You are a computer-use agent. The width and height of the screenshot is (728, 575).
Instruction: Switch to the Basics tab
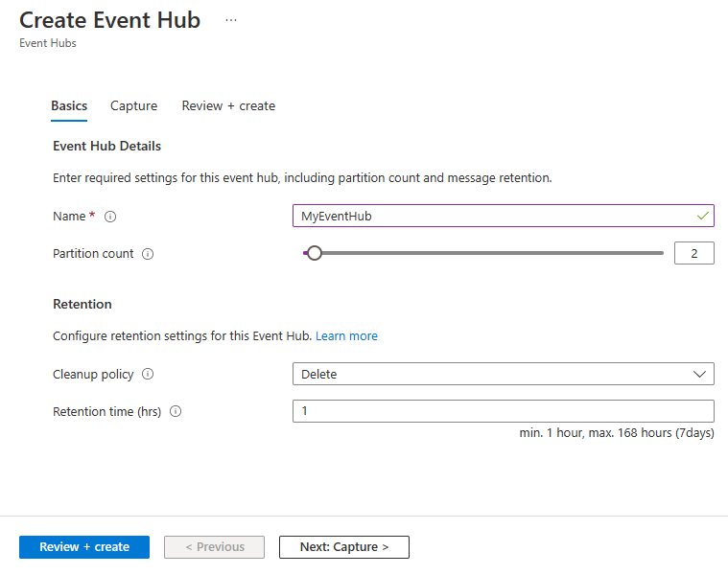coord(69,106)
